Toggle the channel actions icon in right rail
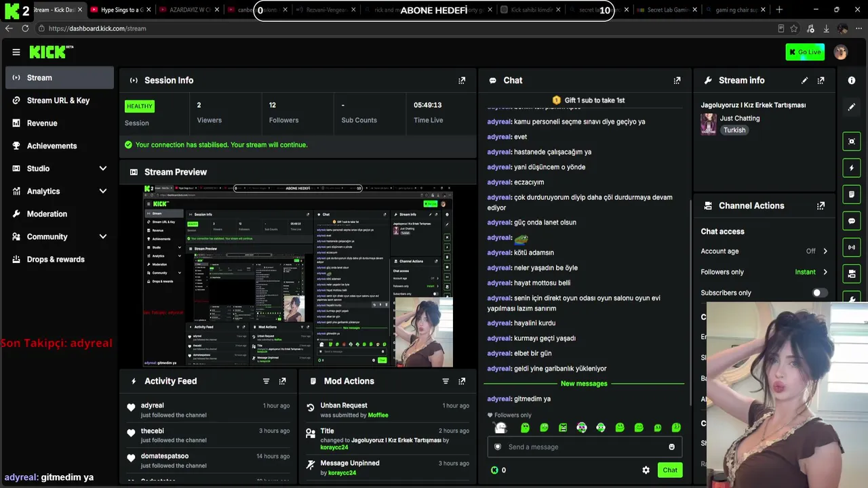 (852, 274)
